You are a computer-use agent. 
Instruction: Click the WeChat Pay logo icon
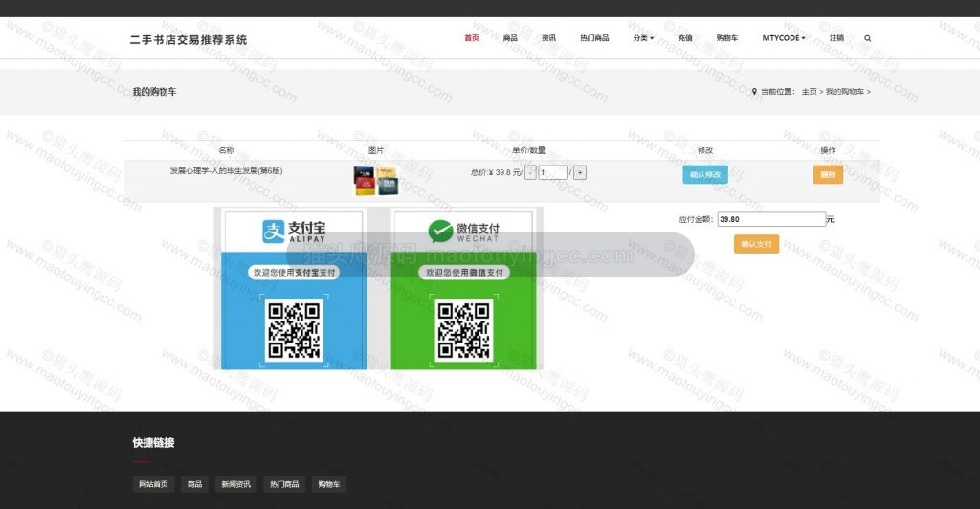pos(440,232)
